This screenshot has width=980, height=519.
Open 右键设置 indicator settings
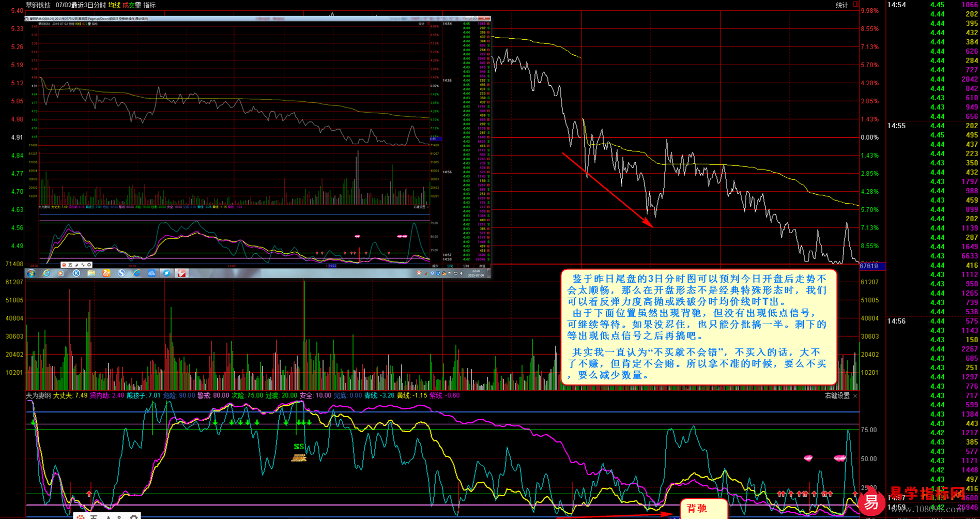[837, 395]
